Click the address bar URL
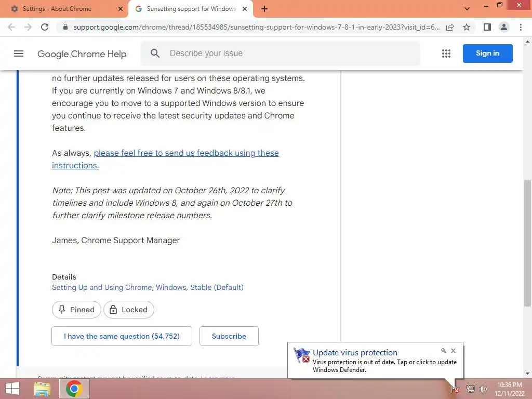532x399 pixels. point(257,27)
